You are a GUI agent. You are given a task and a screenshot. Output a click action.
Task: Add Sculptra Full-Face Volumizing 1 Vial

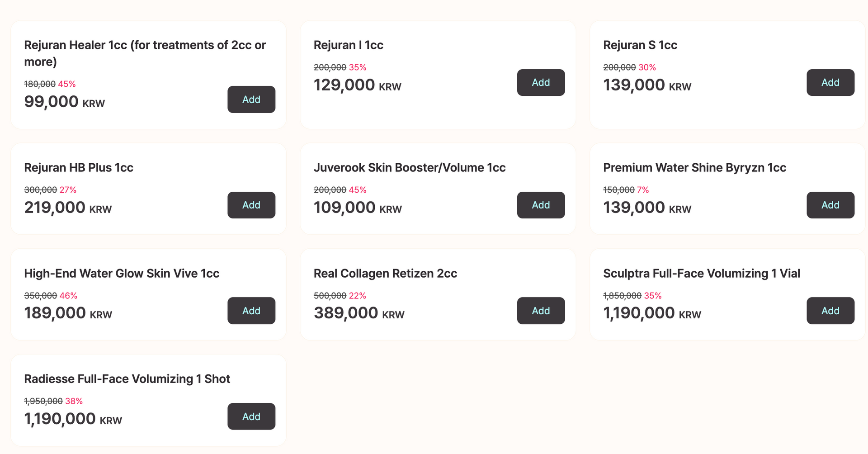830,311
